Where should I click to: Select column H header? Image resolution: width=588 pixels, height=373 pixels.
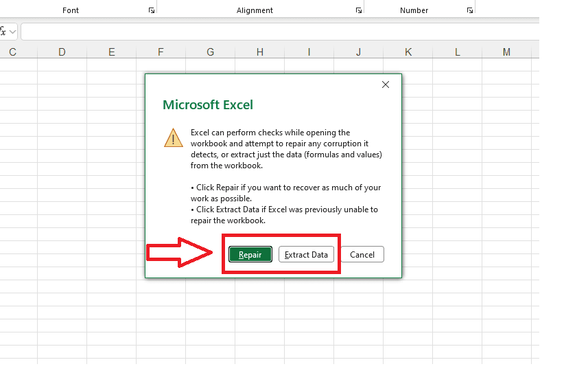tap(259, 52)
